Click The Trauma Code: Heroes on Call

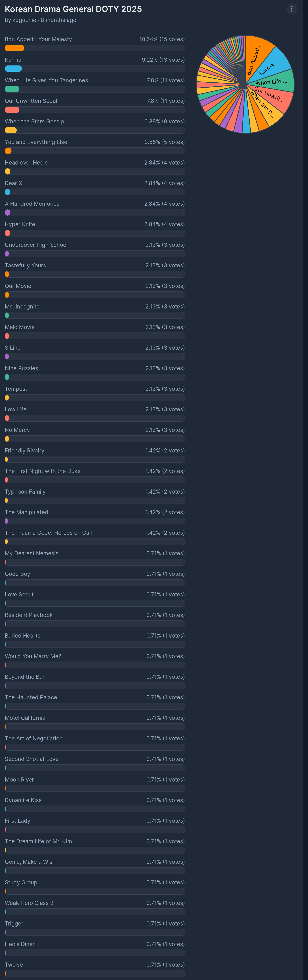[48, 533]
